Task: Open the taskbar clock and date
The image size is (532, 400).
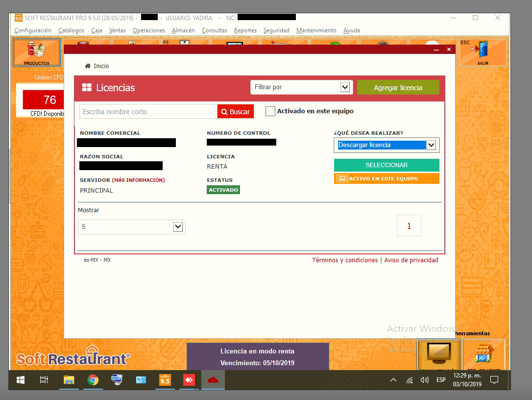Action: [x=467, y=380]
